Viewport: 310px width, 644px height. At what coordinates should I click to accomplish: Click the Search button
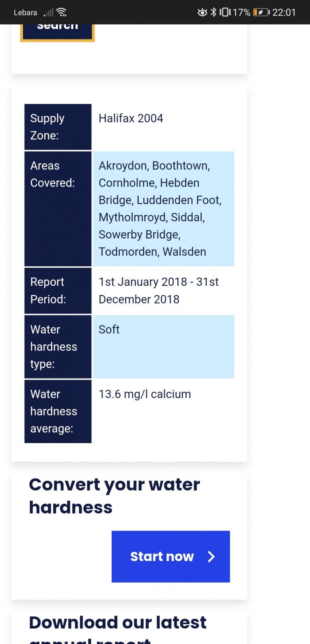(57, 32)
